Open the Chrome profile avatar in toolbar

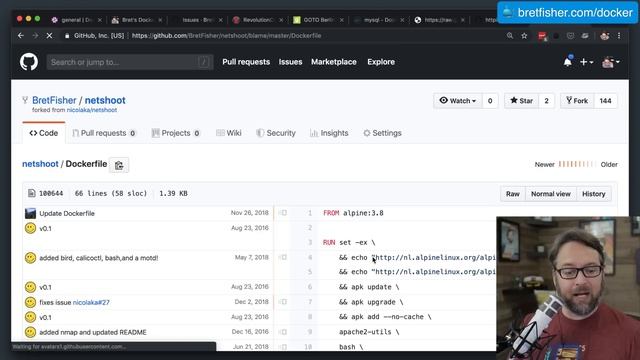click(604, 36)
